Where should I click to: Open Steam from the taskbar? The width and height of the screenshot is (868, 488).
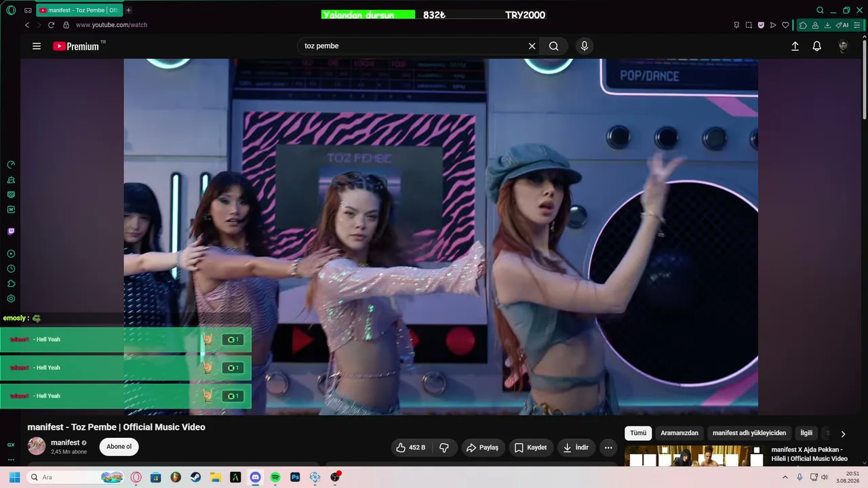[x=195, y=477]
